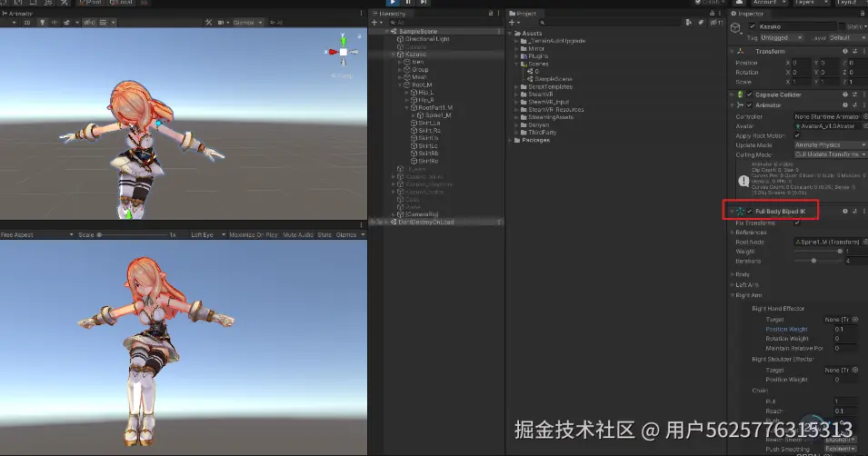The height and width of the screenshot is (456, 868).
Task: Select DontDestroyOnLoad scene row
Action: click(436, 222)
